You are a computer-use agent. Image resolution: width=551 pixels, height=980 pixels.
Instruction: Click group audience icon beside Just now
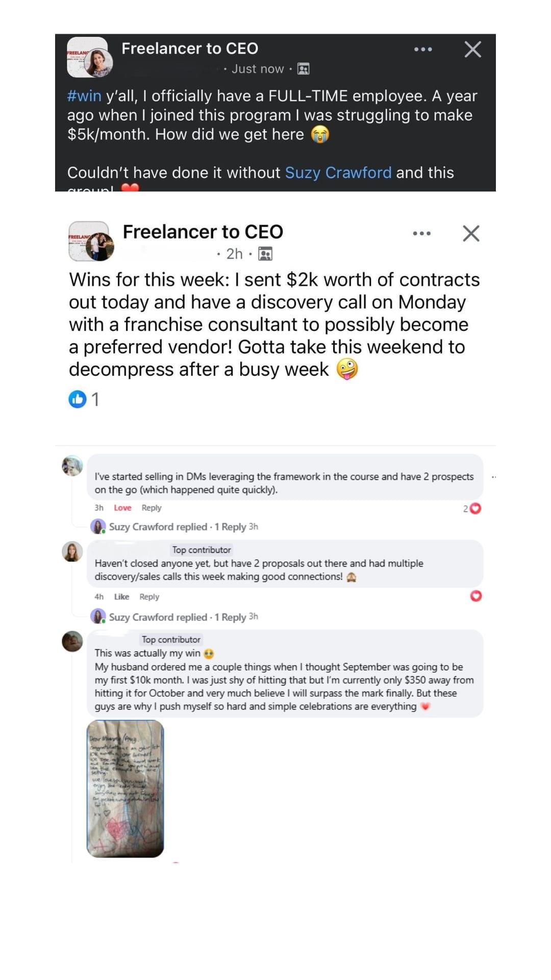click(304, 69)
